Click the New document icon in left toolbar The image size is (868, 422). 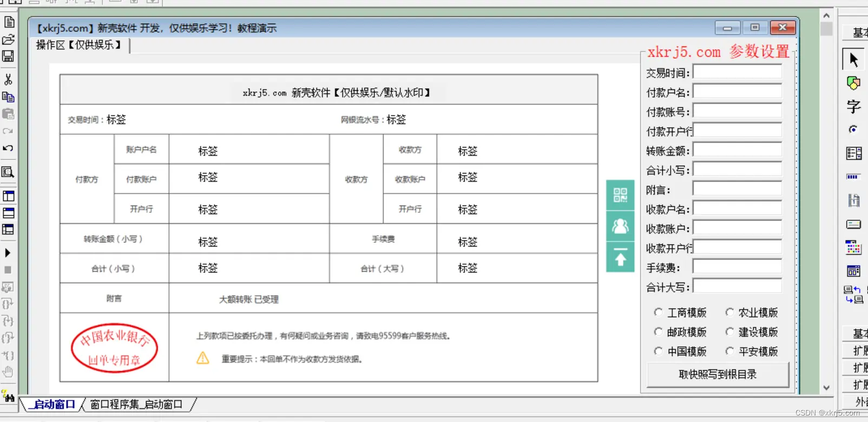point(9,22)
